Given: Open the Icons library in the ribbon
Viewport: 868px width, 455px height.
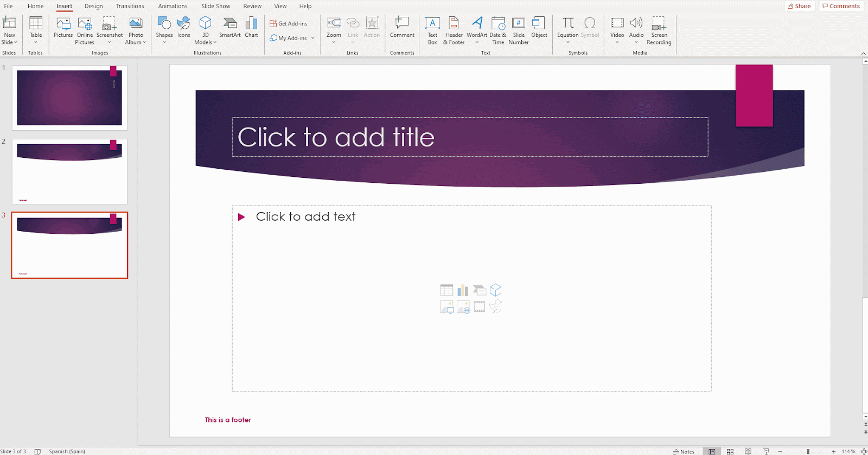Looking at the screenshot, I should [x=184, y=28].
